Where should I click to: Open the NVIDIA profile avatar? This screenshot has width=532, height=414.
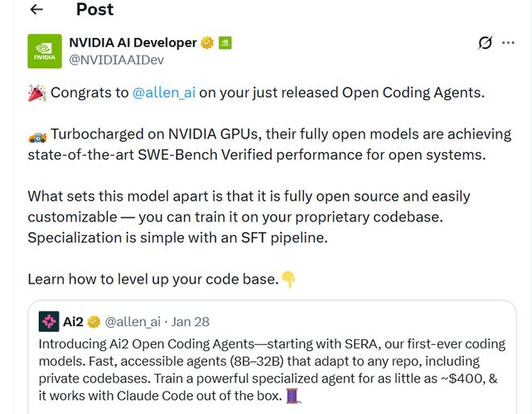coord(45,51)
